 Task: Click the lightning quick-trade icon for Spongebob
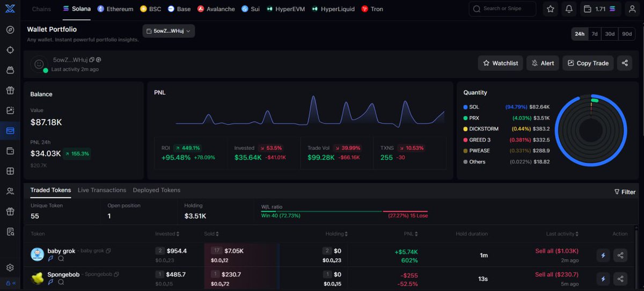(603, 279)
